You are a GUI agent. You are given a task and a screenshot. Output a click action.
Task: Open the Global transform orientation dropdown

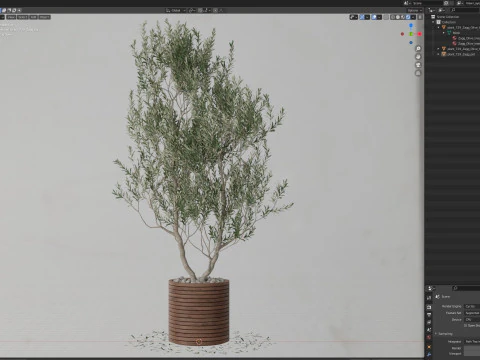pyautogui.click(x=176, y=10)
